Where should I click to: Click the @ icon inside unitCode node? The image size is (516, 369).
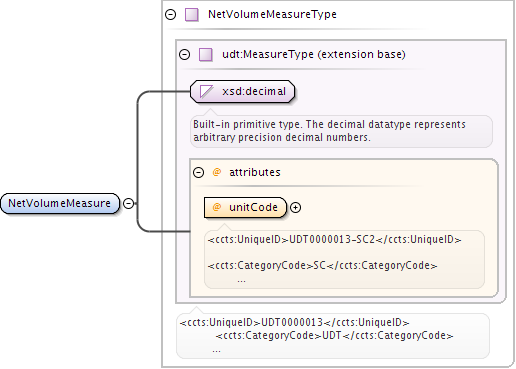point(217,207)
